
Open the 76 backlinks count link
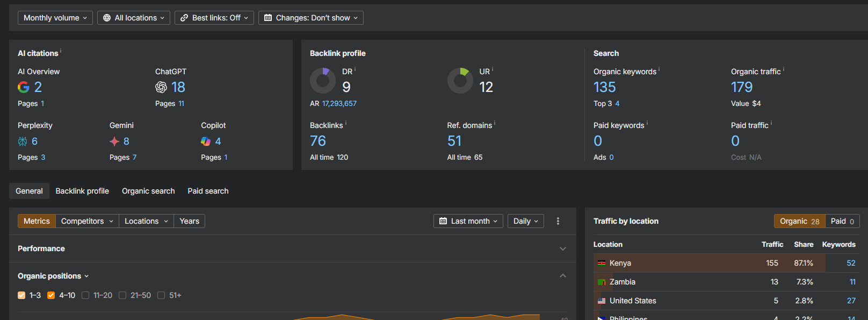click(x=318, y=141)
